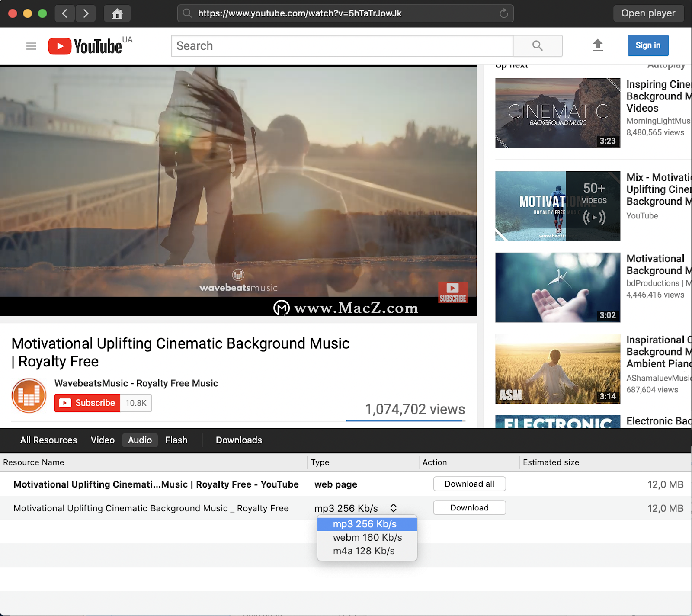Go forward with the forward arrow
This screenshot has height=616, width=692.
[x=86, y=13]
